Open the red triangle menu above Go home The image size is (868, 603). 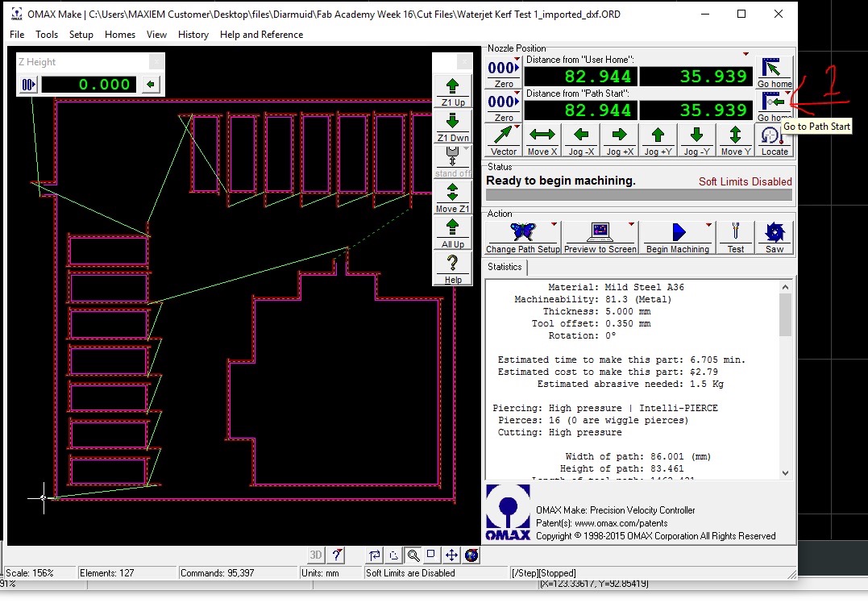coord(745,54)
